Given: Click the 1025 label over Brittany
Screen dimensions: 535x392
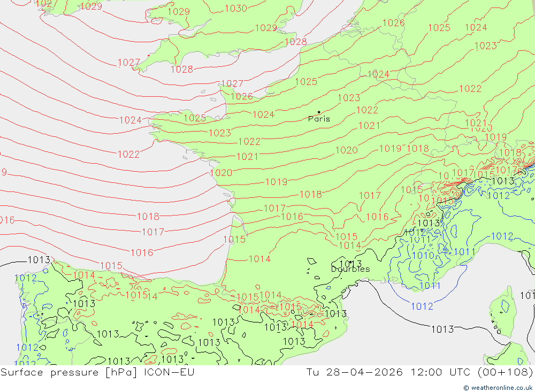Looking at the screenshot, I should [x=195, y=118].
